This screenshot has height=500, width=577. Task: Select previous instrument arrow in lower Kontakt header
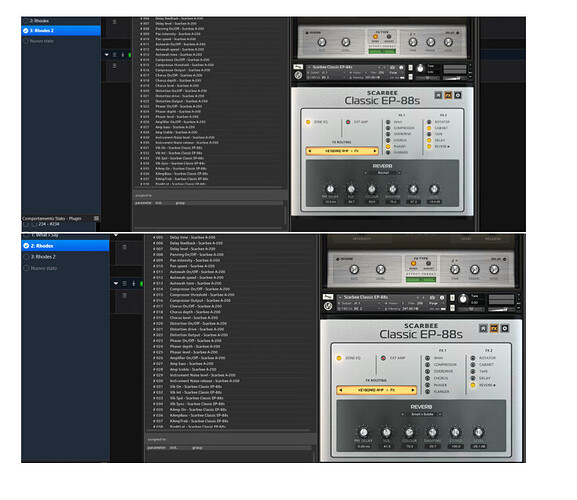coord(418,297)
